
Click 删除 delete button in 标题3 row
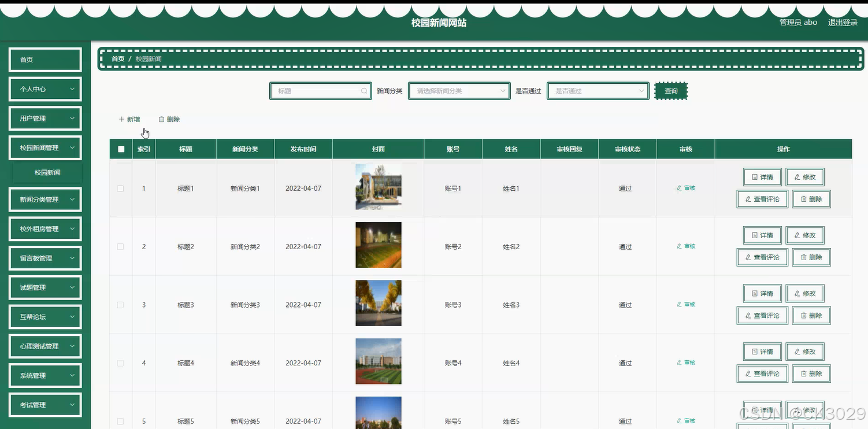point(811,315)
